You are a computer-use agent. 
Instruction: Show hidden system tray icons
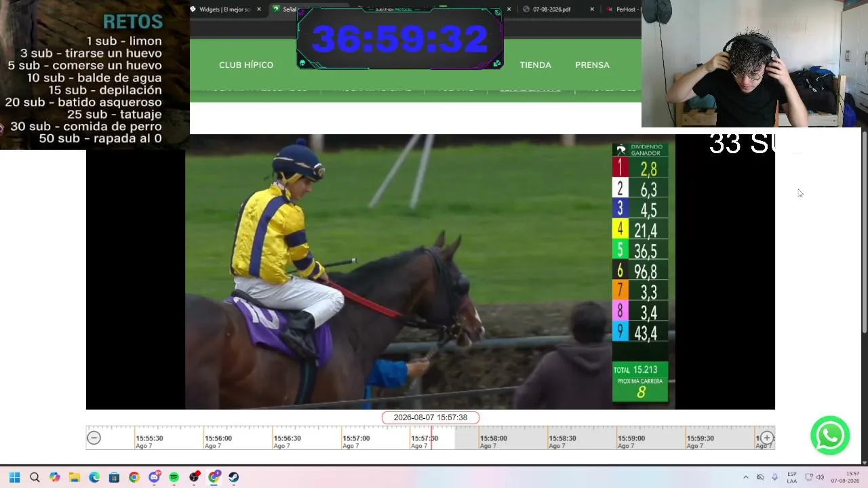[x=746, y=477]
